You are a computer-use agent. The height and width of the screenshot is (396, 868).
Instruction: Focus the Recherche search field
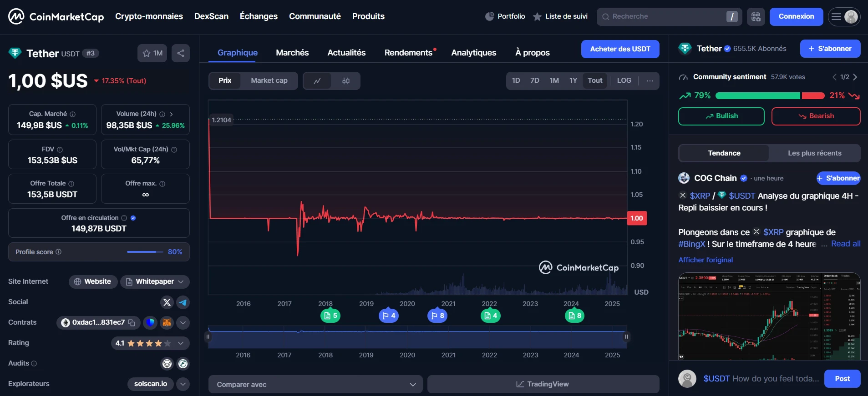pyautogui.click(x=669, y=17)
